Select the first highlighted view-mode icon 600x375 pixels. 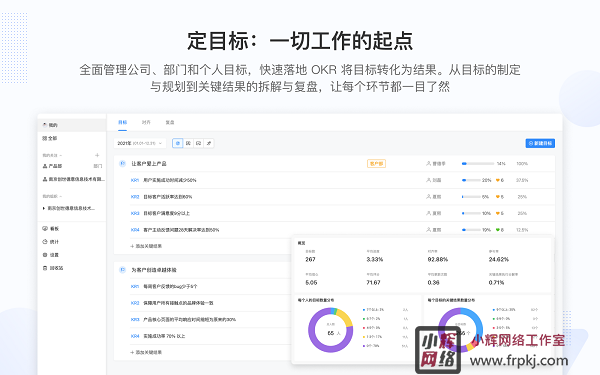(178, 143)
